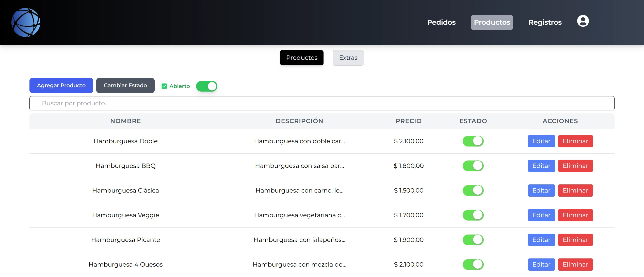
Task: Delete the Hamburguesa Picante product
Action: pyautogui.click(x=575, y=240)
